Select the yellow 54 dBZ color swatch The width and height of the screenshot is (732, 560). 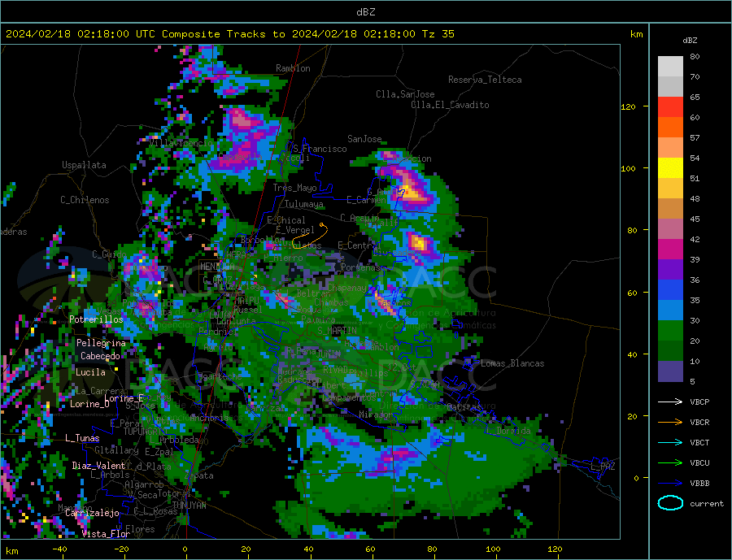click(x=670, y=168)
